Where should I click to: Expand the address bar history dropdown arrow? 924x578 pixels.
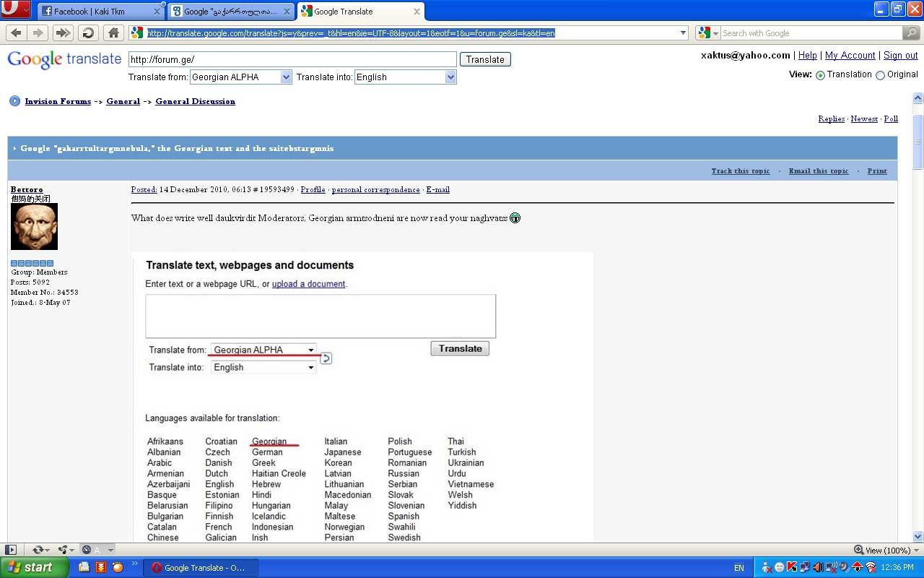tap(683, 33)
